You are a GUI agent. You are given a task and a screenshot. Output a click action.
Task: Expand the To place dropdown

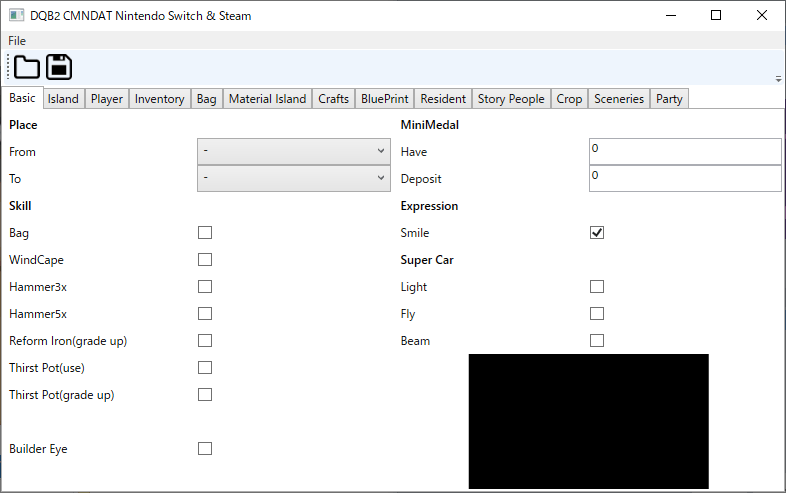294,178
